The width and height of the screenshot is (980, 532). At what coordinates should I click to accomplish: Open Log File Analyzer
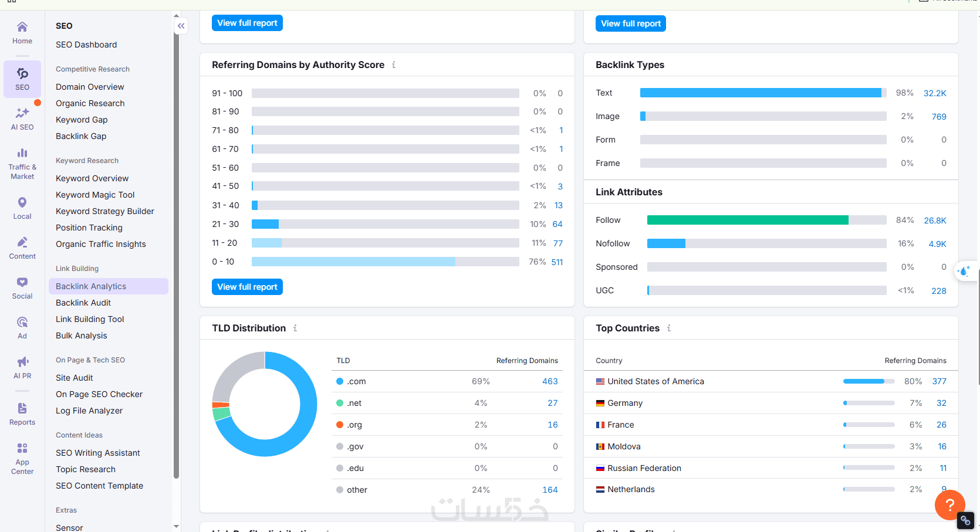pyautogui.click(x=89, y=411)
